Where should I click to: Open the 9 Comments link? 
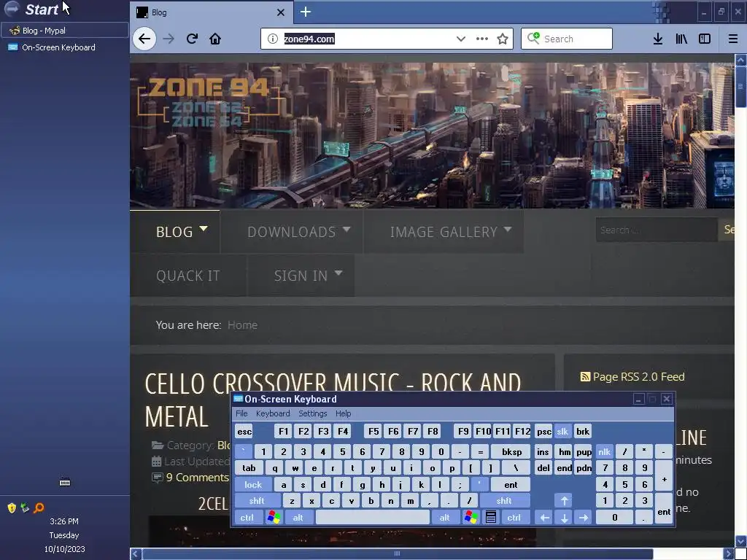197,478
